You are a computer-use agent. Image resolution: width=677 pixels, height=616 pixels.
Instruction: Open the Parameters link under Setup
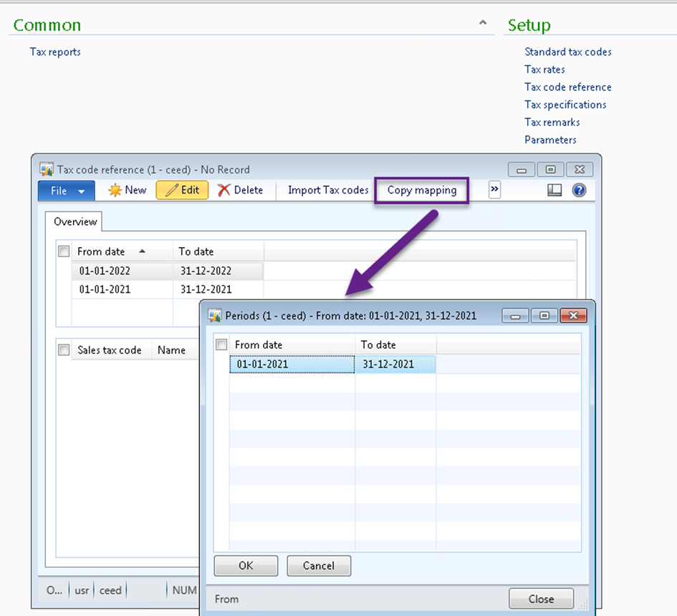pyautogui.click(x=550, y=140)
